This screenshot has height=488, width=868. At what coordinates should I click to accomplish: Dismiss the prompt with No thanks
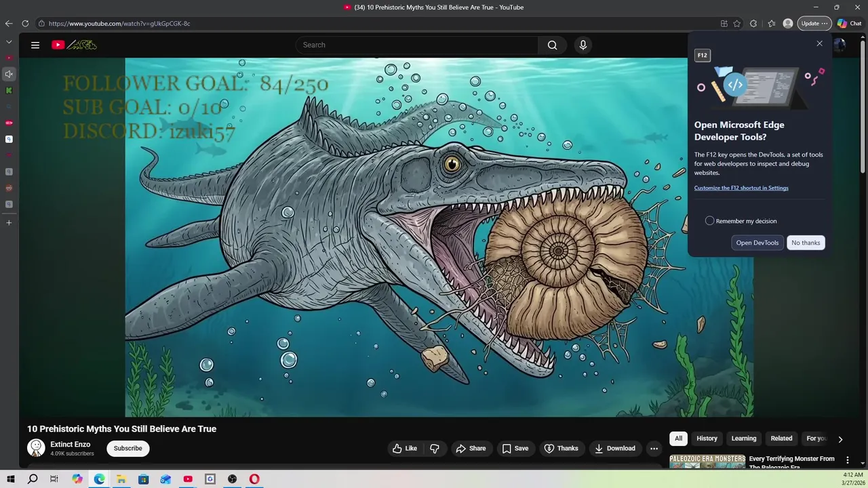806,243
